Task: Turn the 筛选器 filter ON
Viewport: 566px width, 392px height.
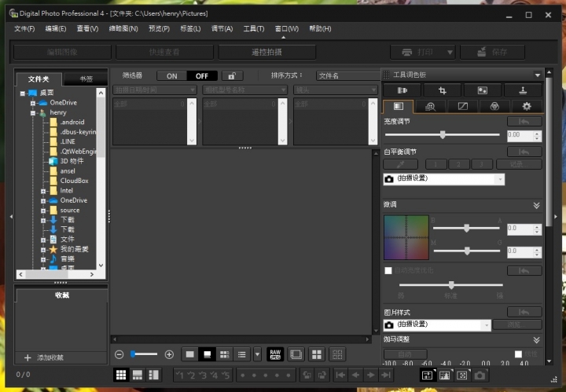Action: point(172,75)
